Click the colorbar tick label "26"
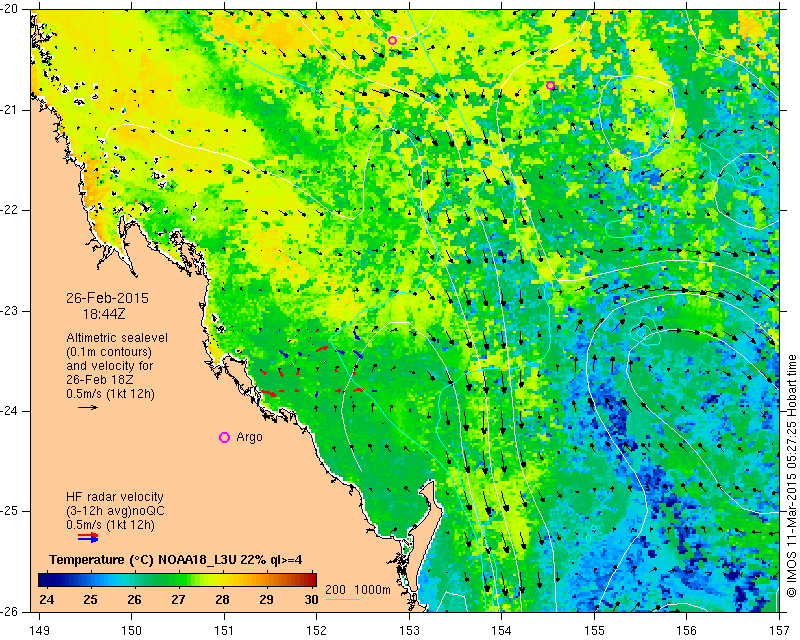Image resolution: width=800 pixels, height=640 pixels. pyautogui.click(x=134, y=599)
